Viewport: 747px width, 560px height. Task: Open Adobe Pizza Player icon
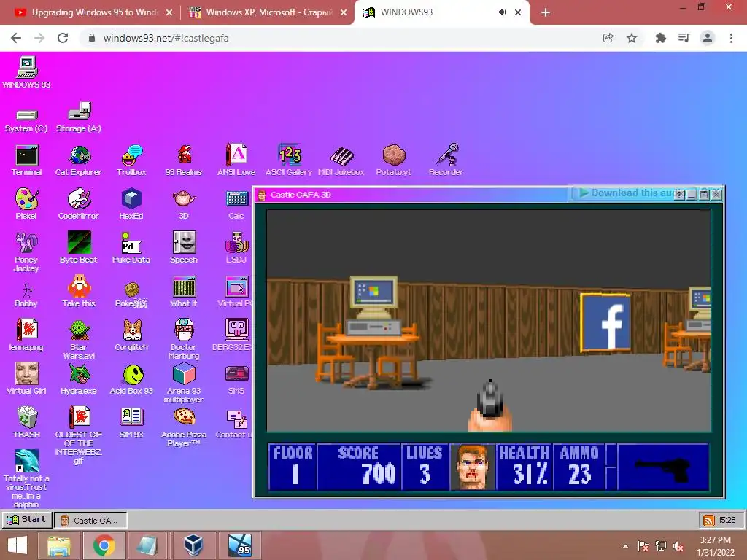[x=184, y=427]
